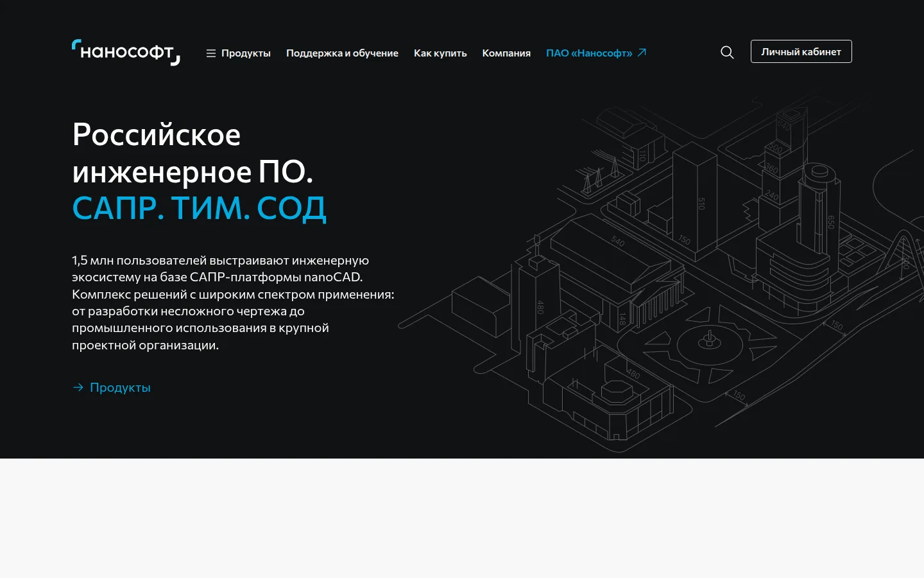
Task: Open the Компания menu item
Action: (x=506, y=53)
